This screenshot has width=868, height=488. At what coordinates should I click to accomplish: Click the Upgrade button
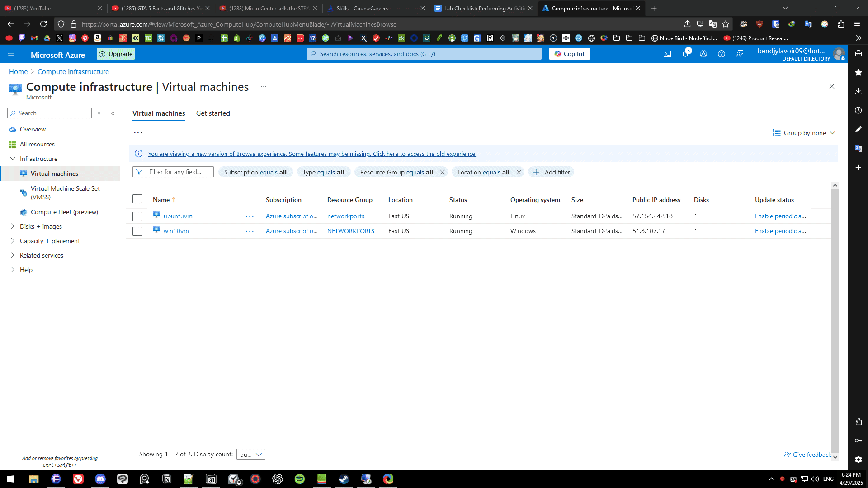click(116, 54)
